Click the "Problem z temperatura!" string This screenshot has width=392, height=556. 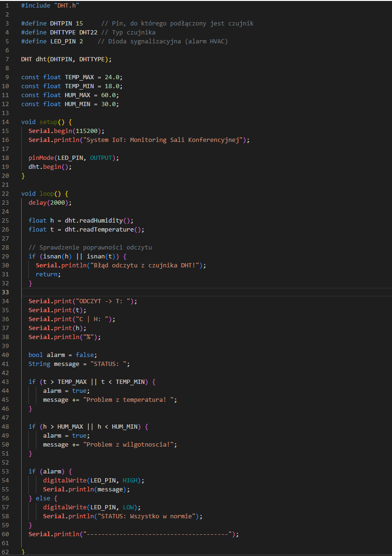(130, 399)
